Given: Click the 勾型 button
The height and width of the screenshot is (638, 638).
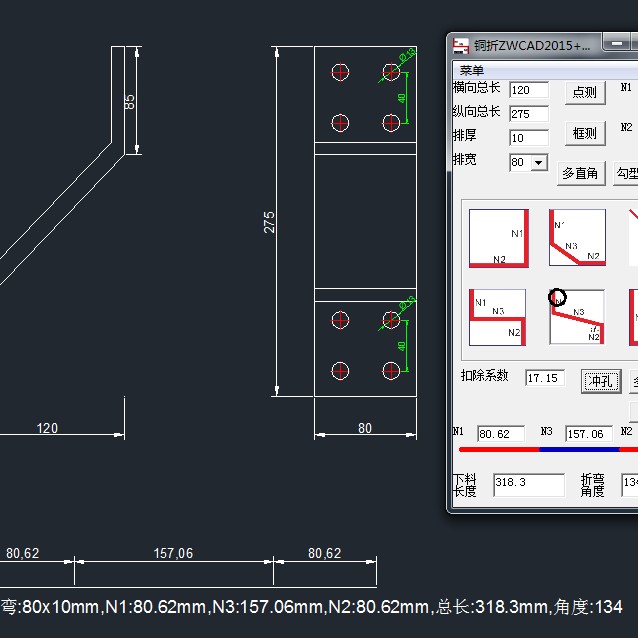Looking at the screenshot, I should pyautogui.click(x=626, y=173).
